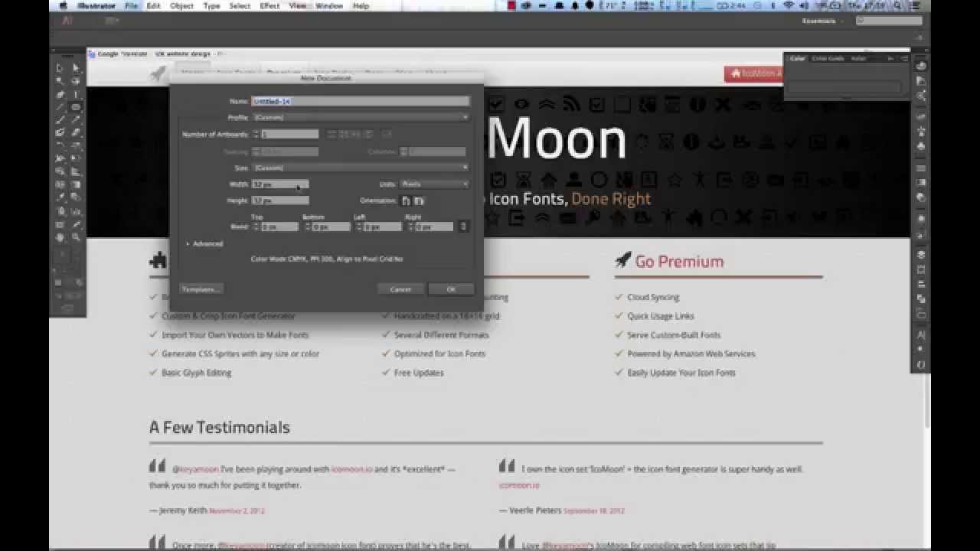Select the Scale tool

(76, 146)
